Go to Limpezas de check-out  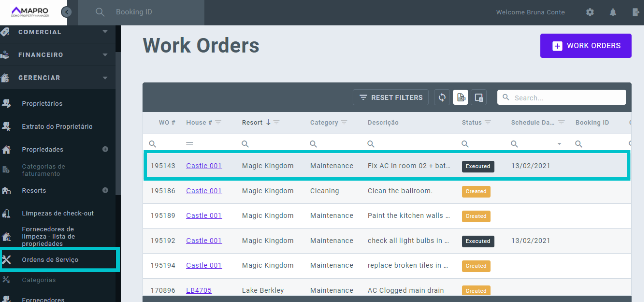pyautogui.click(x=58, y=213)
